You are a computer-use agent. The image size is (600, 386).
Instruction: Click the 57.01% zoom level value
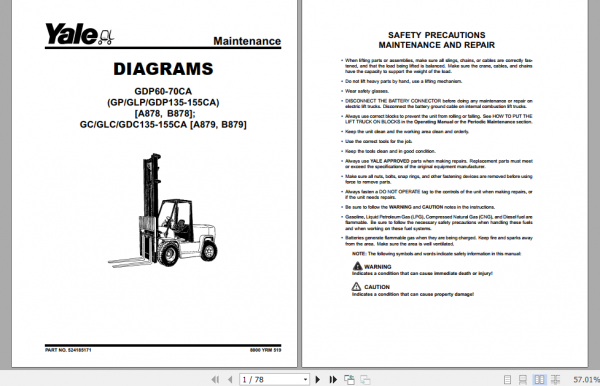click(586, 379)
